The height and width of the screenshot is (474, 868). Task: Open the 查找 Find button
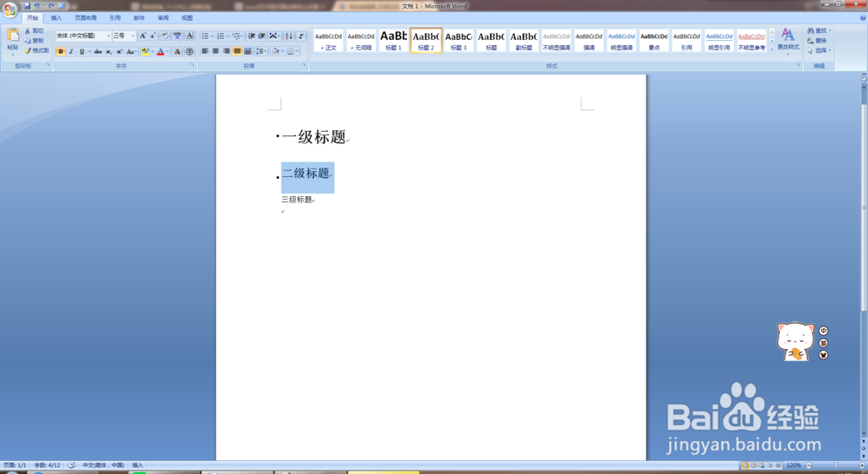819,30
